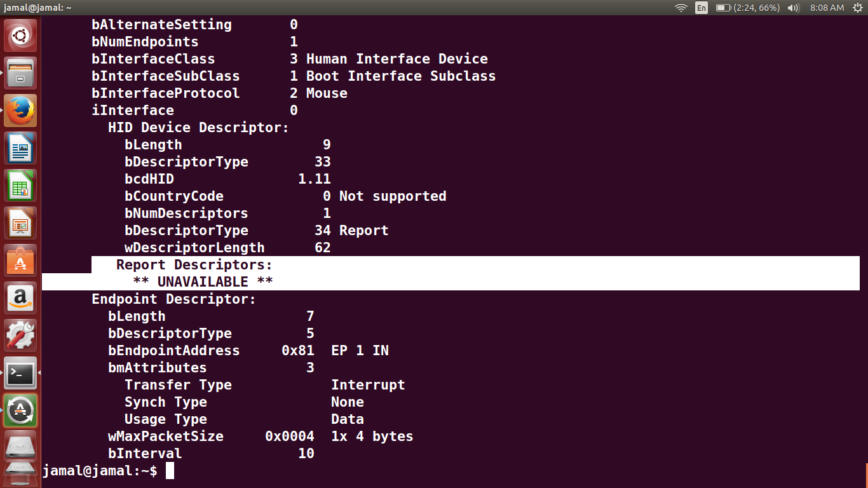
Task: Open the En keyboard layout indicator menu
Action: (700, 8)
